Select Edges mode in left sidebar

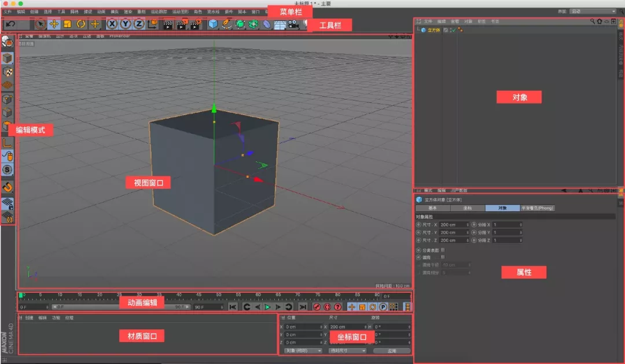coord(7,112)
